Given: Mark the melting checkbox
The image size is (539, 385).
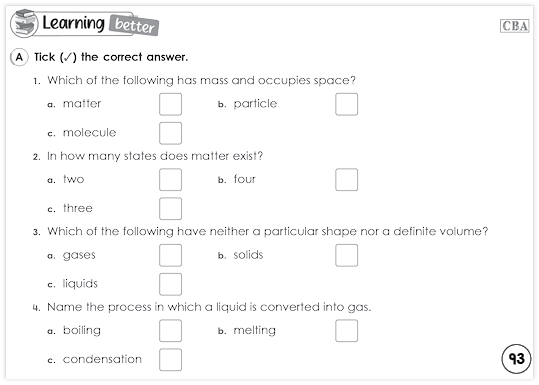Looking at the screenshot, I should pos(346,331).
